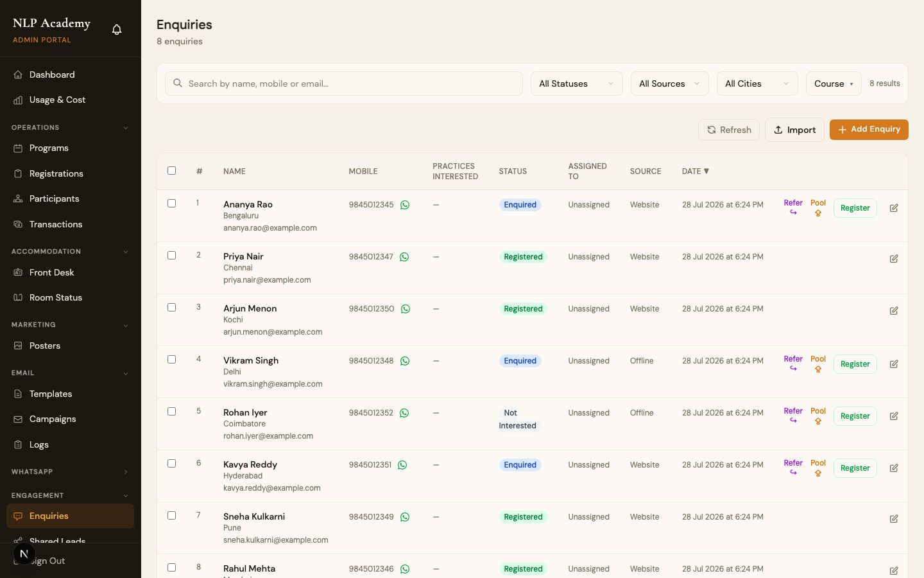
Task: Toggle the select-all header checkbox
Action: tap(171, 171)
